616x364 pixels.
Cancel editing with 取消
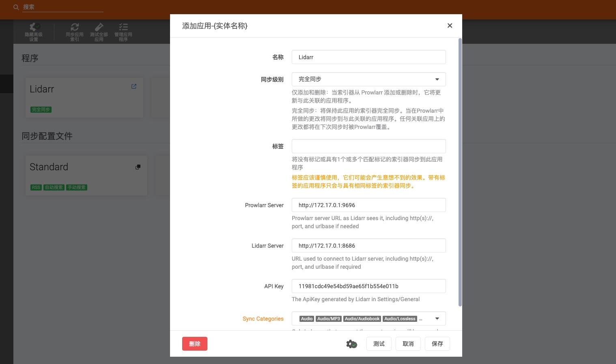[x=408, y=343]
